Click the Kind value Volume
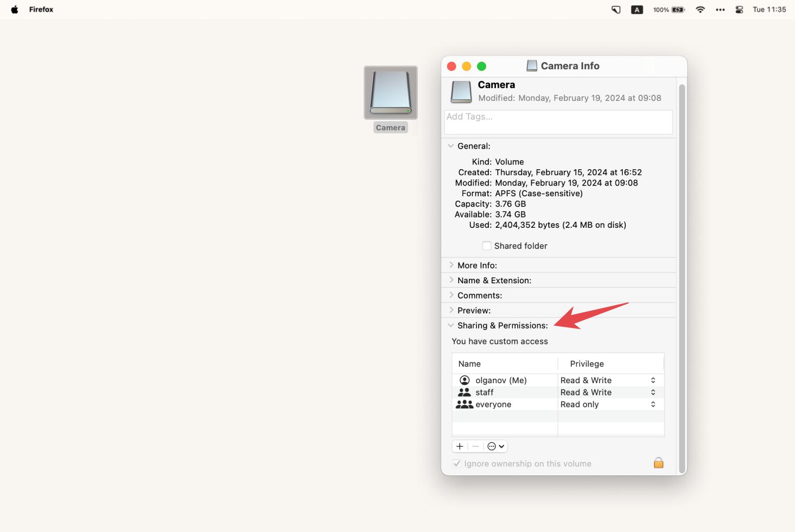Viewport: 795px width, 532px height. tap(509, 162)
